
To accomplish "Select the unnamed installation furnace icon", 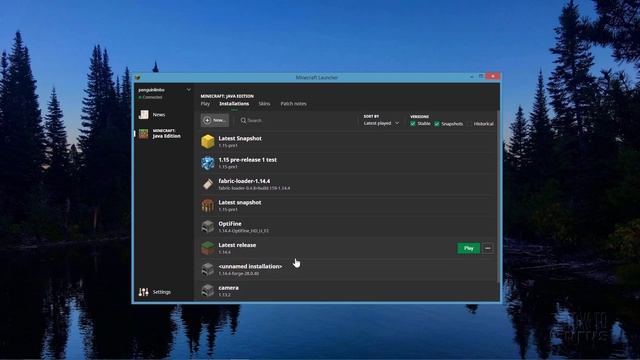I will click(x=208, y=269).
